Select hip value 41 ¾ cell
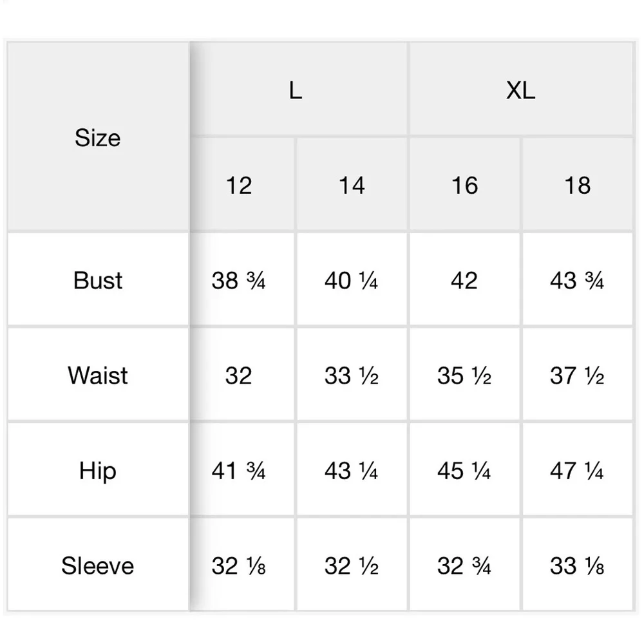The image size is (644, 644). (242, 469)
